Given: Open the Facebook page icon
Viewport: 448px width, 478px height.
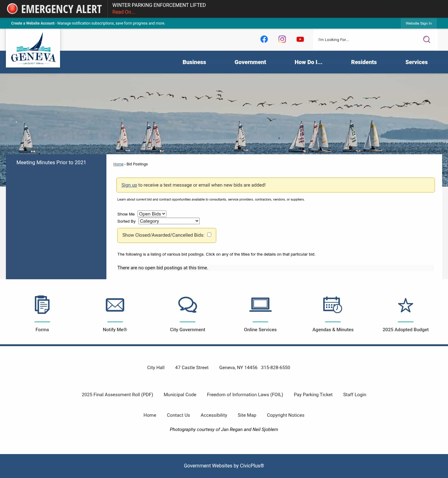Looking at the screenshot, I should point(264,39).
